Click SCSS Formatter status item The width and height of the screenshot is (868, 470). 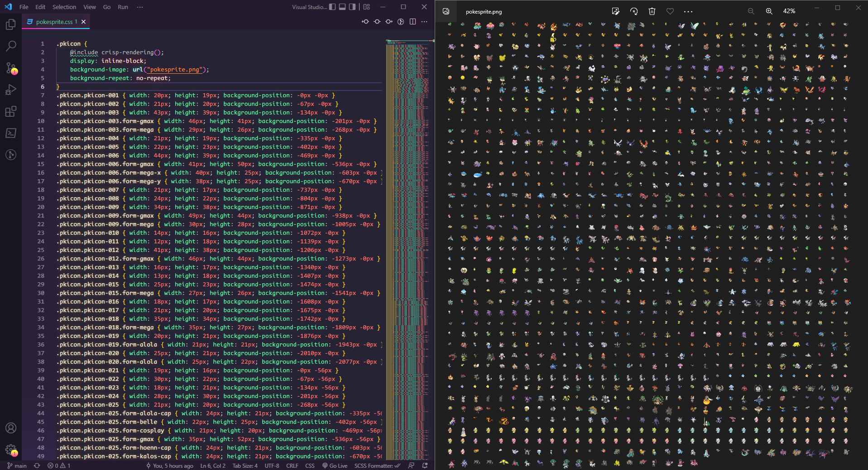pos(377,465)
